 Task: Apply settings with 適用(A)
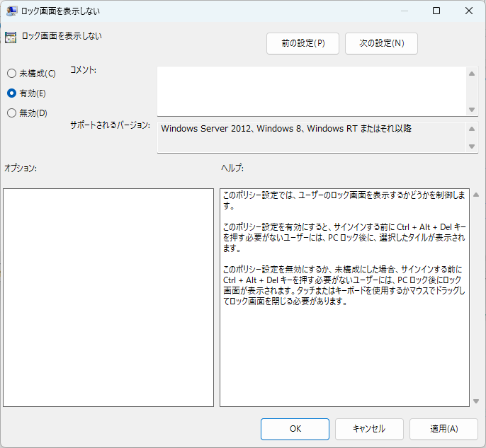(444, 429)
